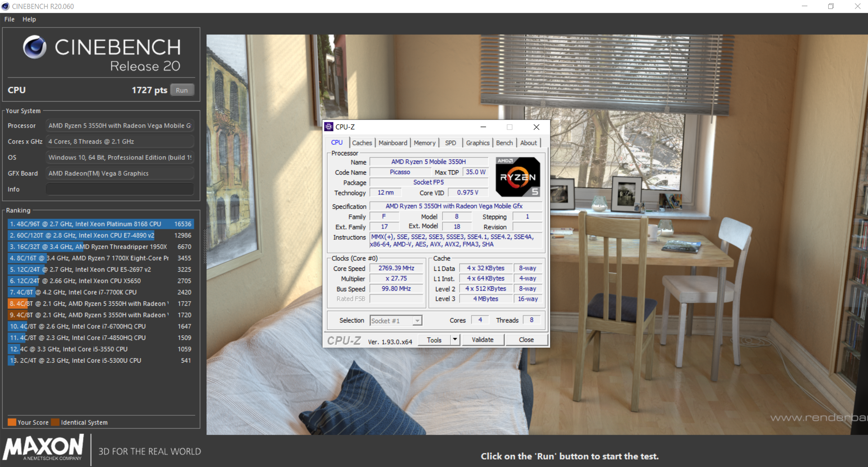Select ranking row Intel Core i7-7700K

pyautogui.click(x=101, y=292)
